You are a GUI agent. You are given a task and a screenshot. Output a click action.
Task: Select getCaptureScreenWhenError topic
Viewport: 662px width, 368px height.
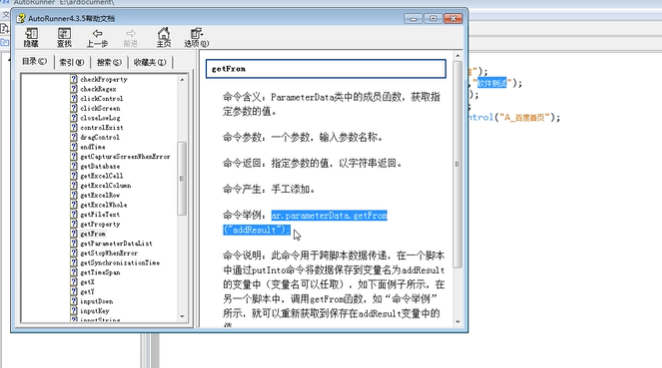click(x=125, y=157)
